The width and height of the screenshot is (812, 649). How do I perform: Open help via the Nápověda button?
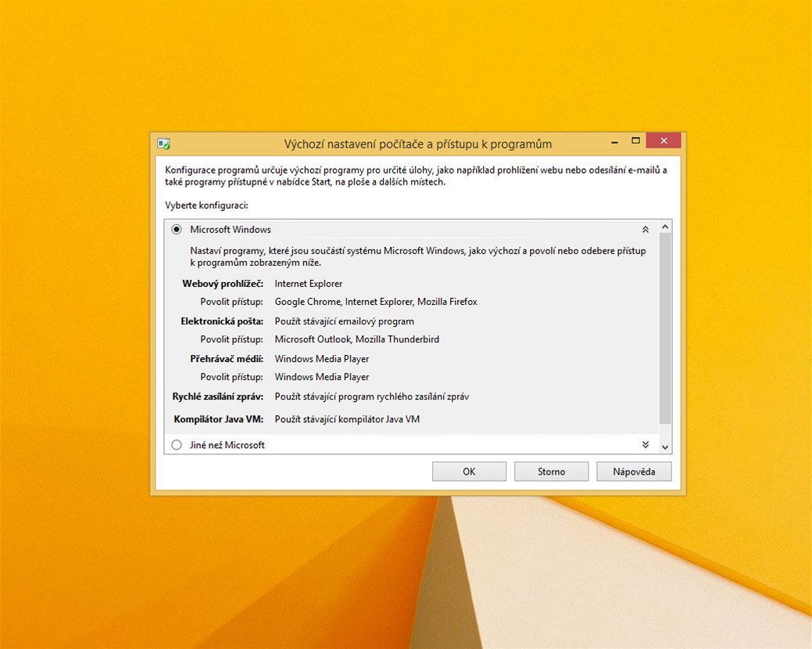pyautogui.click(x=633, y=472)
